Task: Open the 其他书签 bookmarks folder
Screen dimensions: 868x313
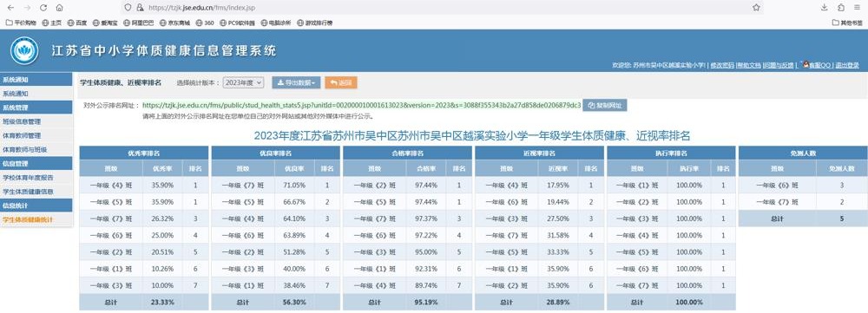Action: click(x=847, y=23)
